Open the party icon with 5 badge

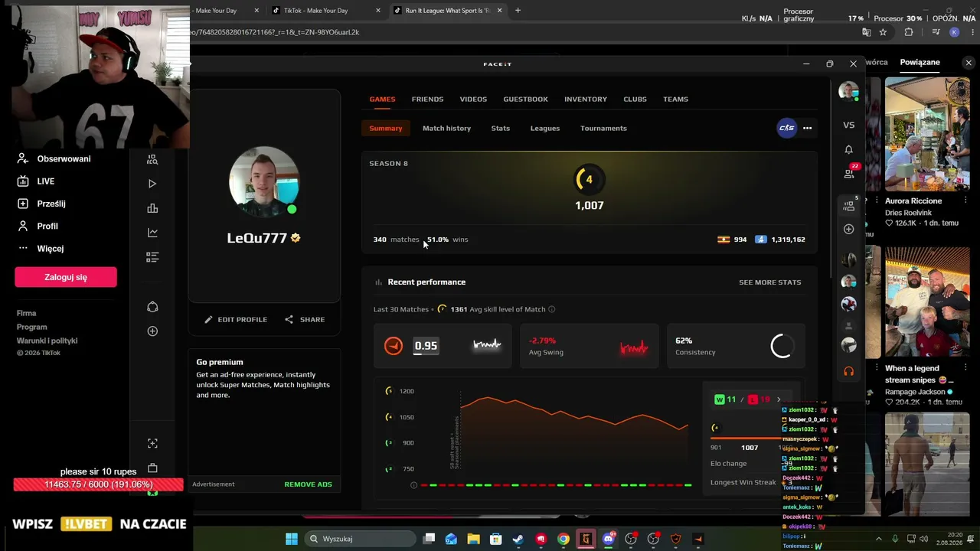(849, 205)
